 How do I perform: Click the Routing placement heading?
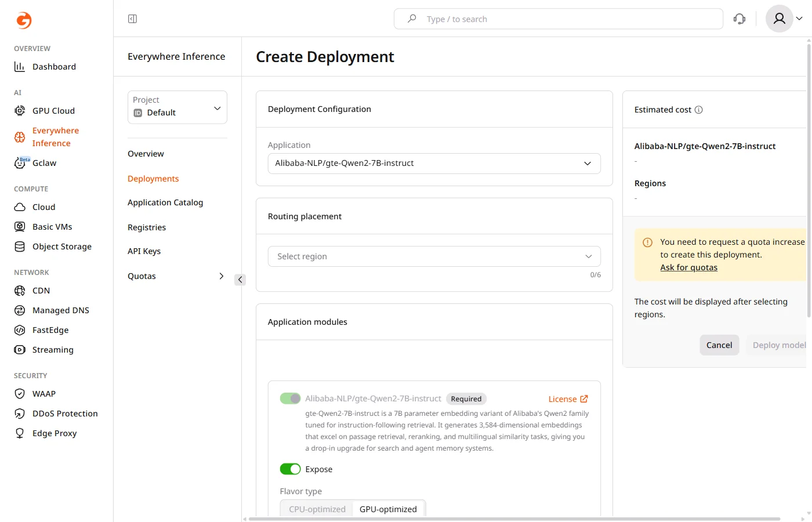[x=304, y=216]
